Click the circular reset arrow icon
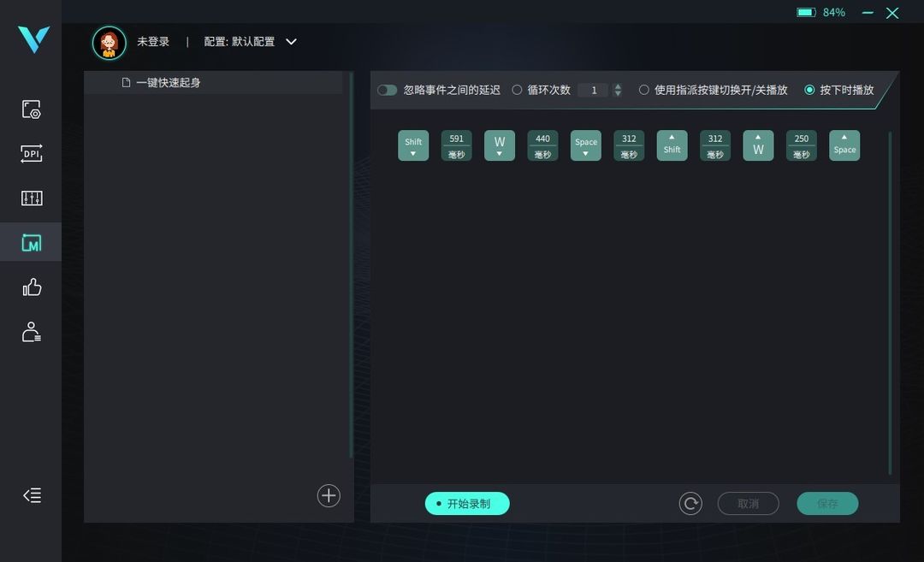The image size is (924, 562). [690, 504]
